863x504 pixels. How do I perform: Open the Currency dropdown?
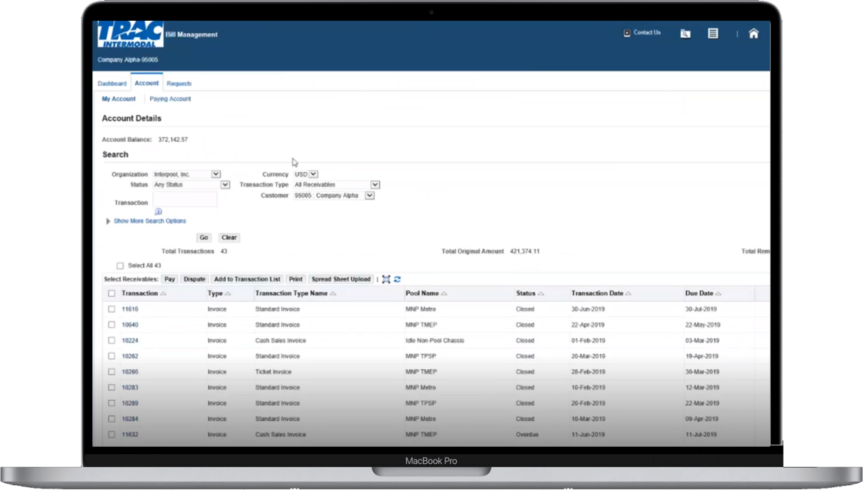pos(314,174)
